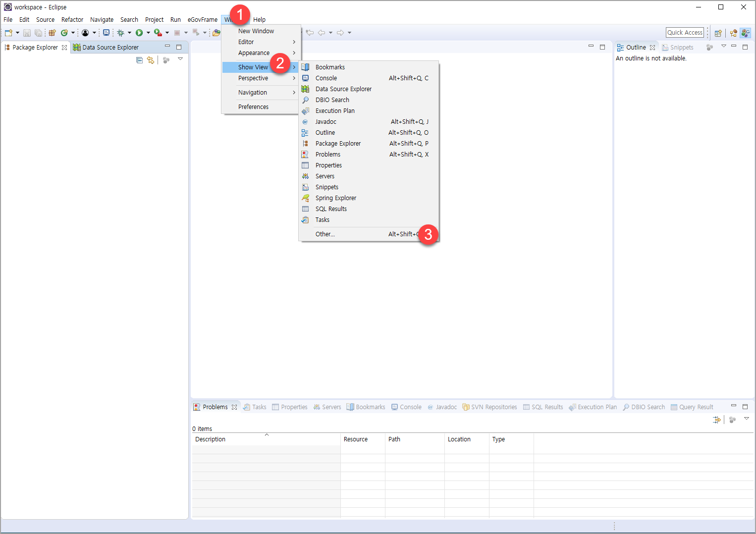This screenshot has width=756, height=534.
Task: Select DBIO Search in the Show View list
Action: click(x=369, y=100)
